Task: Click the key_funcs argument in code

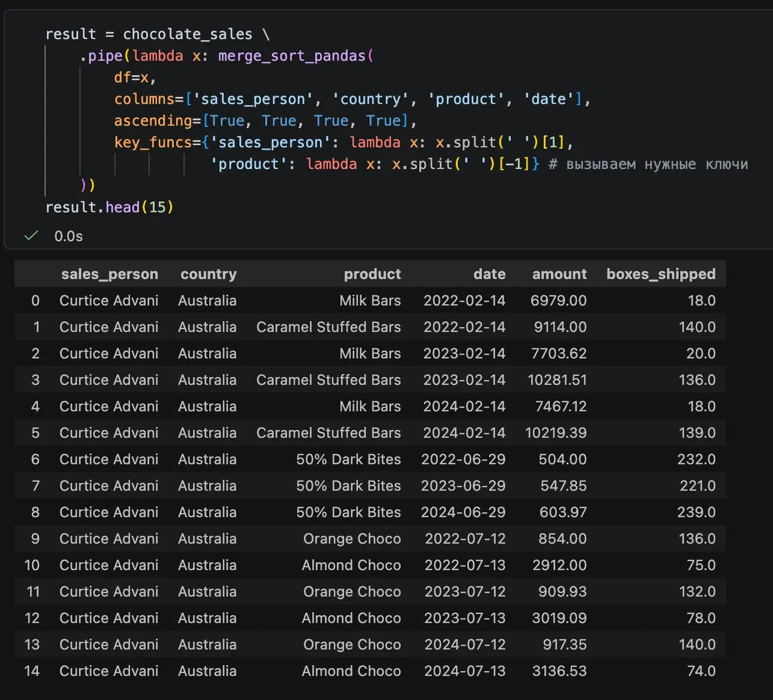Action: 153,143
